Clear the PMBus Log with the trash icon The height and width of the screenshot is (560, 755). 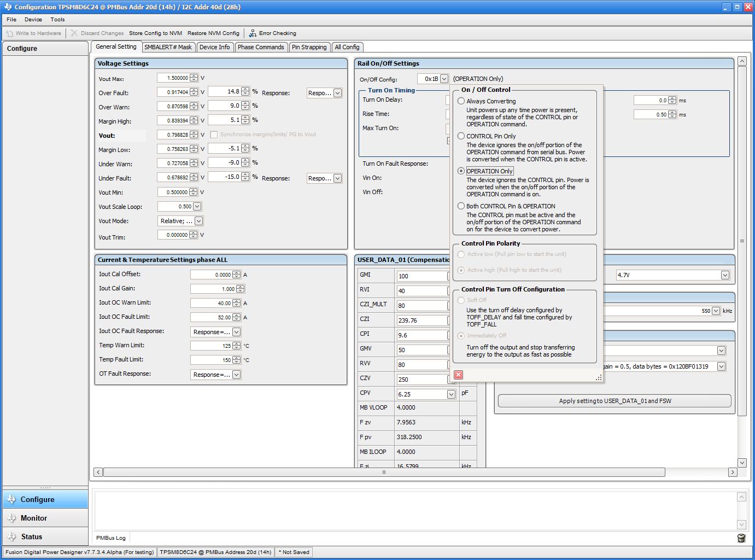(741, 538)
